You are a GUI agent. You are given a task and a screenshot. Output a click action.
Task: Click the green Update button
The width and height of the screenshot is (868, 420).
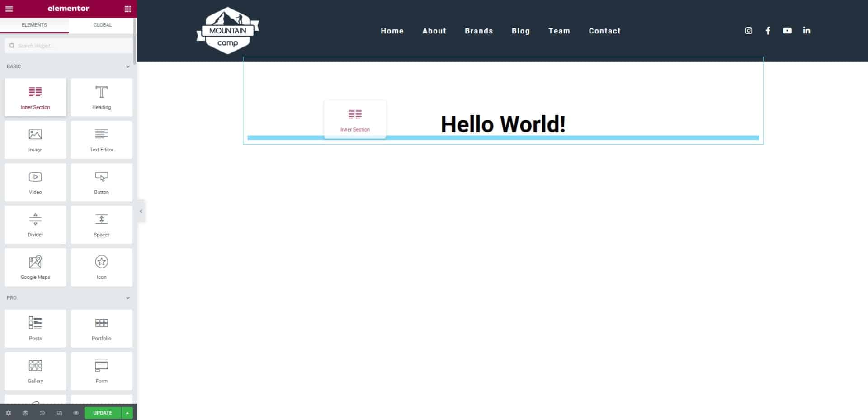[x=103, y=413]
